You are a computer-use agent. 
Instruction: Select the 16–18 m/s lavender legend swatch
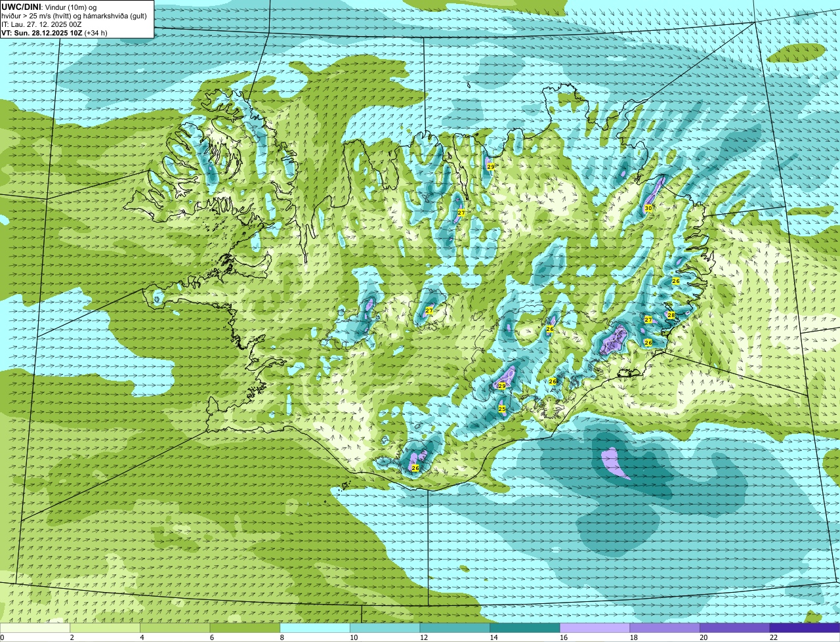click(595, 628)
